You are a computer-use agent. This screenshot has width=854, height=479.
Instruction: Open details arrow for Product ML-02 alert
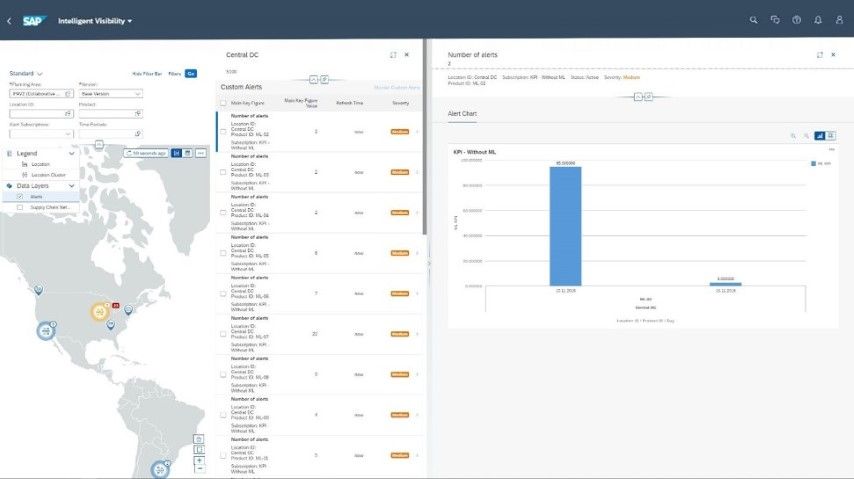[x=417, y=131]
